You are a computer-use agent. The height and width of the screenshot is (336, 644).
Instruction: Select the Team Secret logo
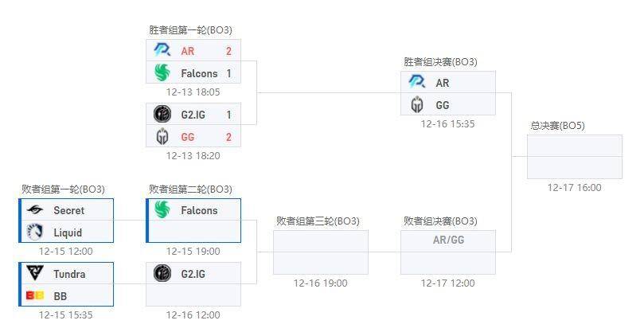(34, 210)
